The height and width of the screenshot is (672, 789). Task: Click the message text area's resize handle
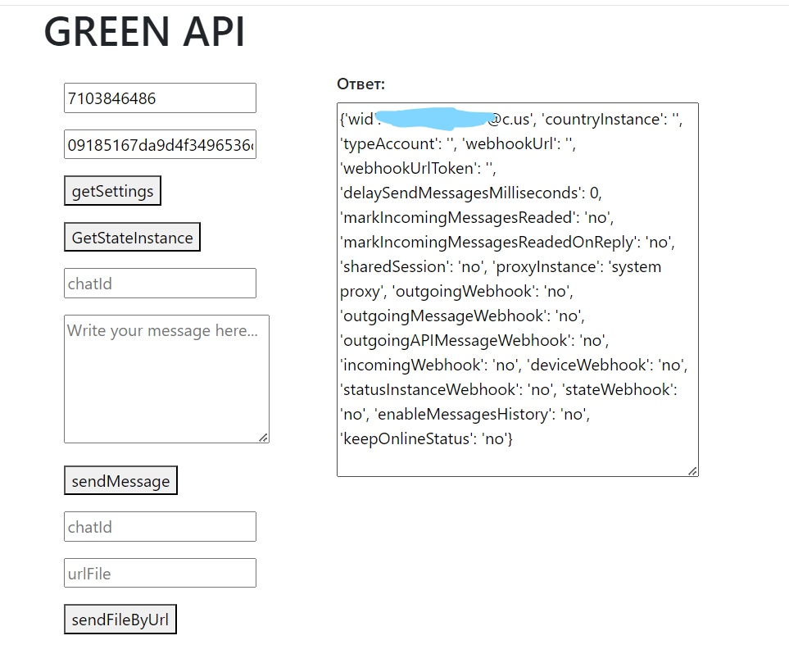click(263, 438)
